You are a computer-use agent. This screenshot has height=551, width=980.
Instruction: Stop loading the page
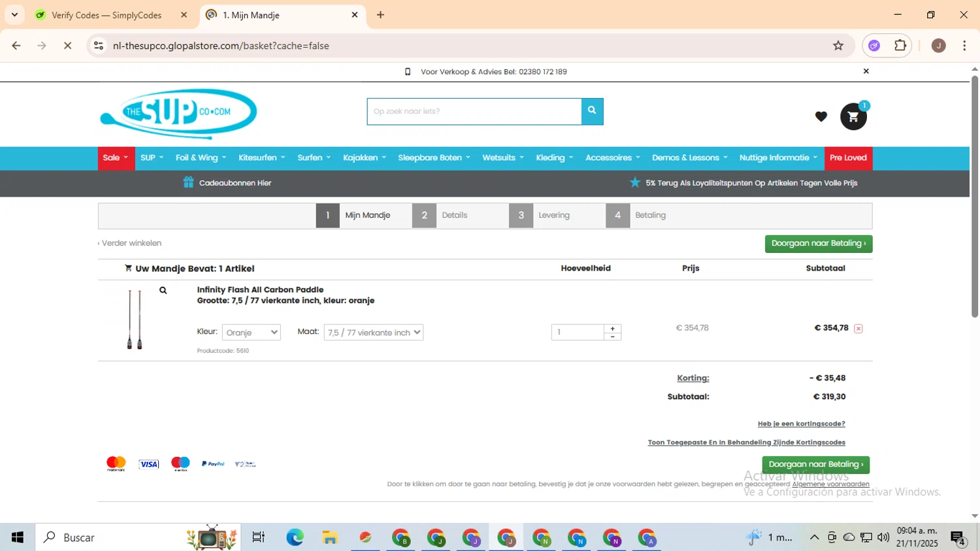point(67,46)
